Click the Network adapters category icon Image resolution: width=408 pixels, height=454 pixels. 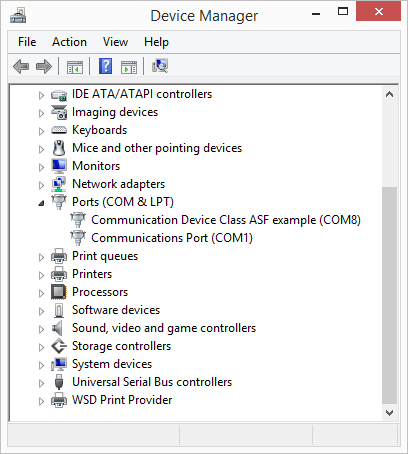click(59, 184)
